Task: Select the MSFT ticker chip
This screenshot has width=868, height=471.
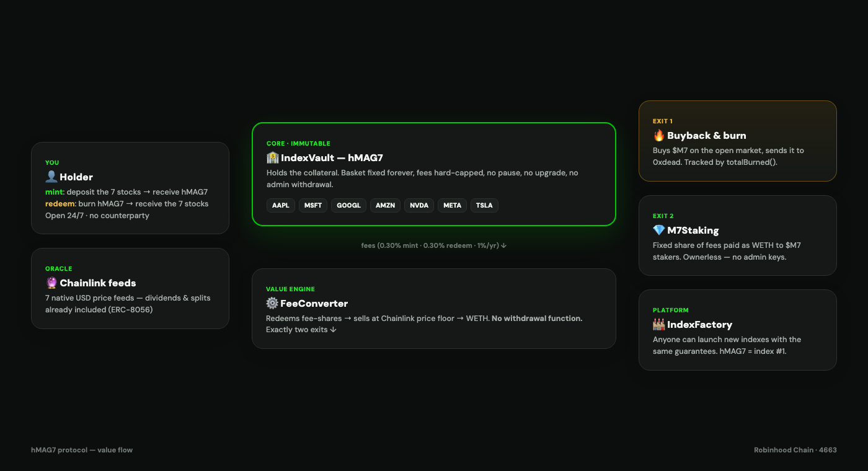Action: 313,205
